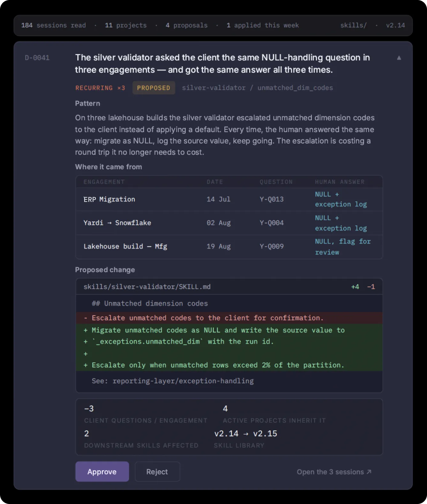Click the proposal title about silver validator

pyautogui.click(x=222, y=63)
